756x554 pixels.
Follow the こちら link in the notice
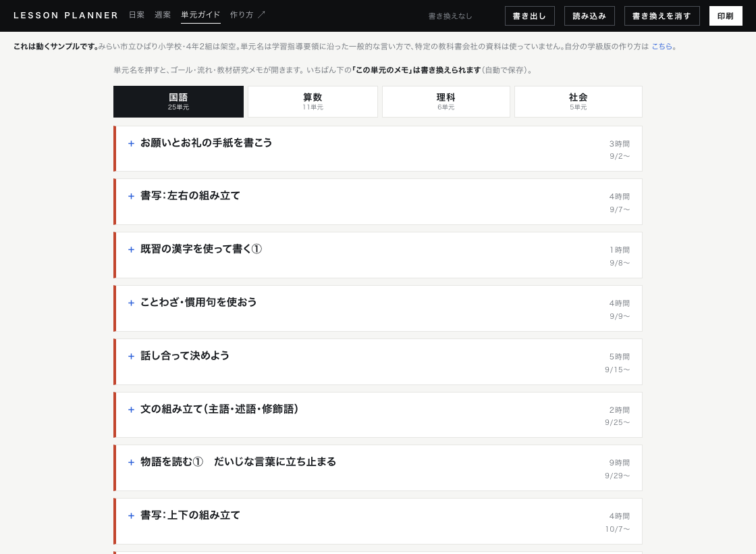tap(662, 47)
